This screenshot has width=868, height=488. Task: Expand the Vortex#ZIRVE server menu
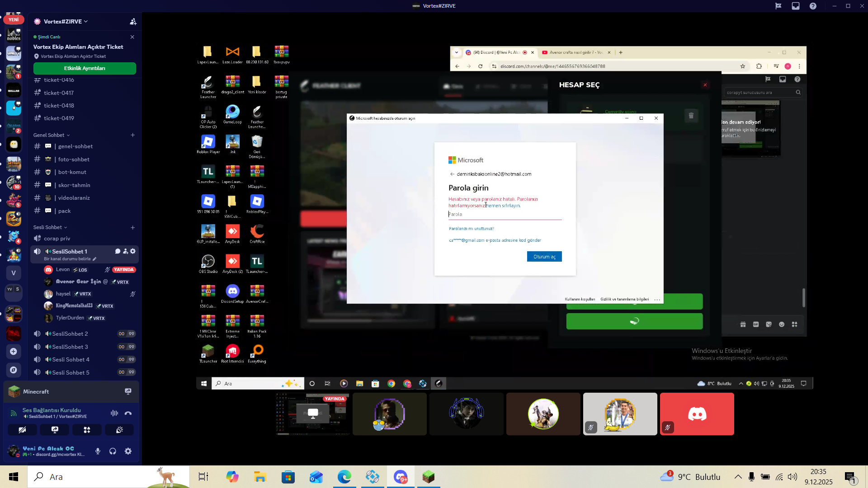(66, 21)
